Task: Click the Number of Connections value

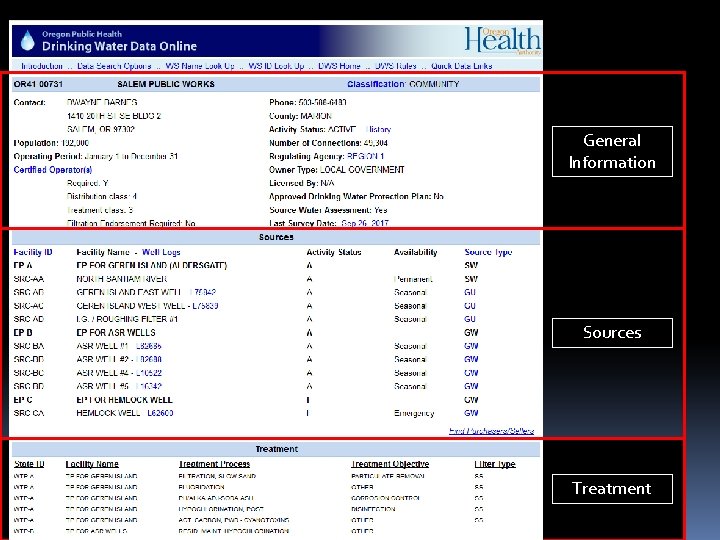Action: click(375, 143)
